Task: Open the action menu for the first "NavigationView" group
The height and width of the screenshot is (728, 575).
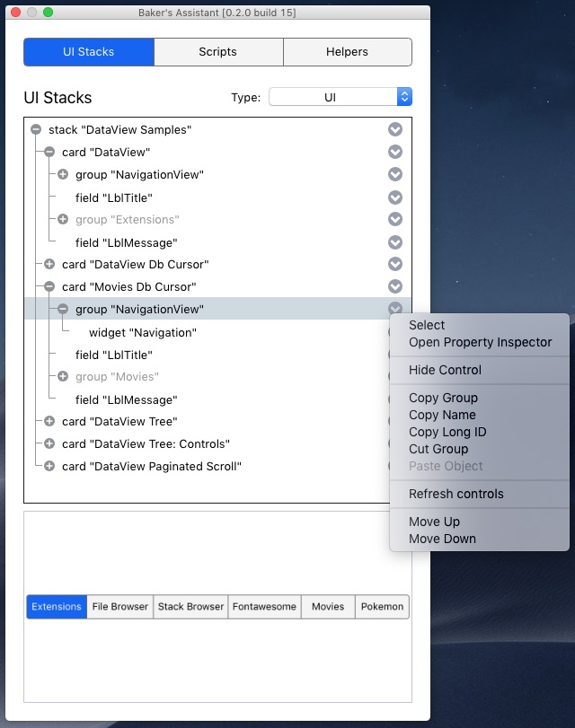Action: (x=395, y=175)
